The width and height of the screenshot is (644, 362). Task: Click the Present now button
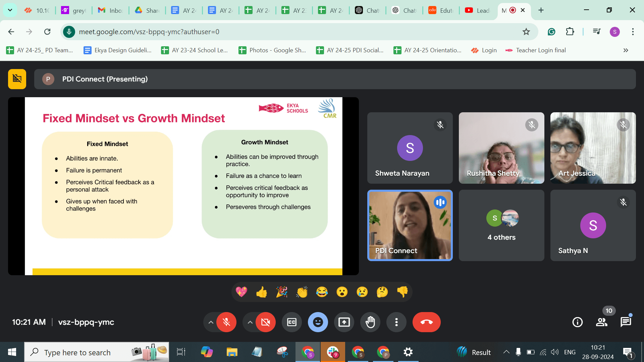pos(344,322)
